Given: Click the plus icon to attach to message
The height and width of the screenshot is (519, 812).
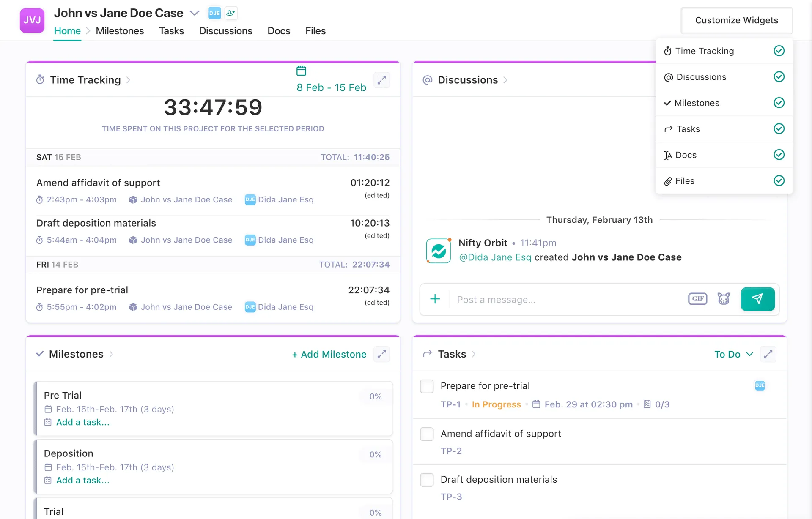Looking at the screenshot, I should [435, 299].
